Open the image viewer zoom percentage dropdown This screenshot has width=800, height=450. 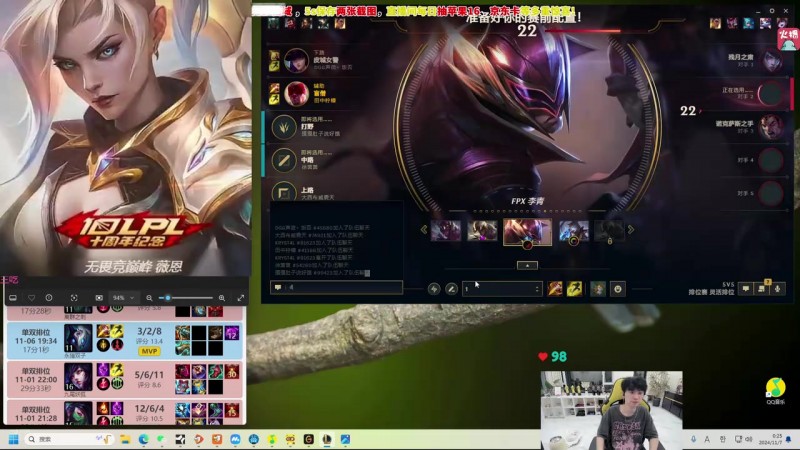123,298
